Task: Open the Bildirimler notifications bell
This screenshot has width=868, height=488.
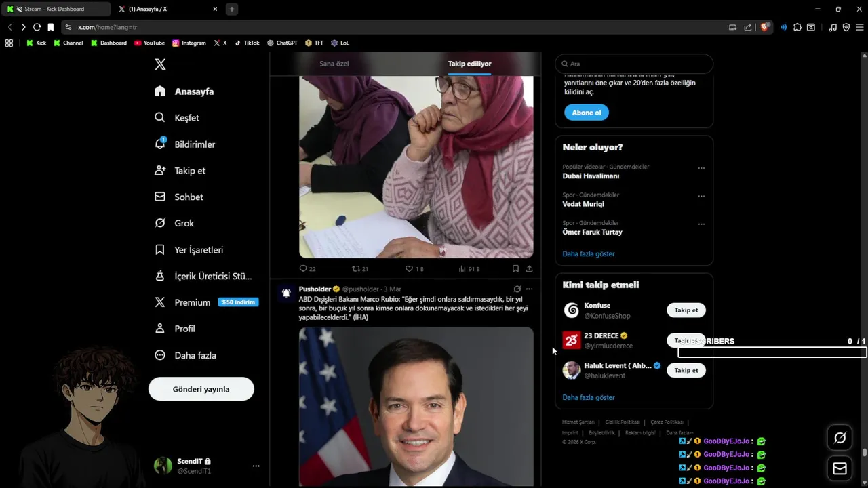Action: coord(160,144)
